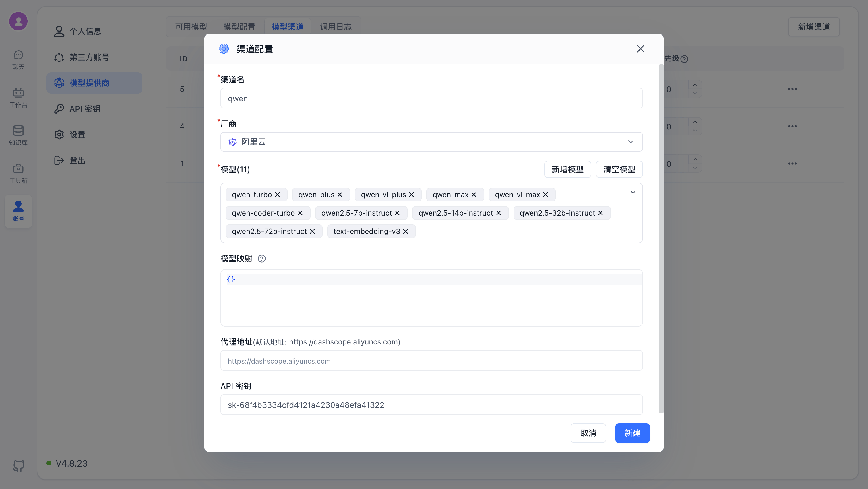Close the 渠道配置 dialog with X

640,49
